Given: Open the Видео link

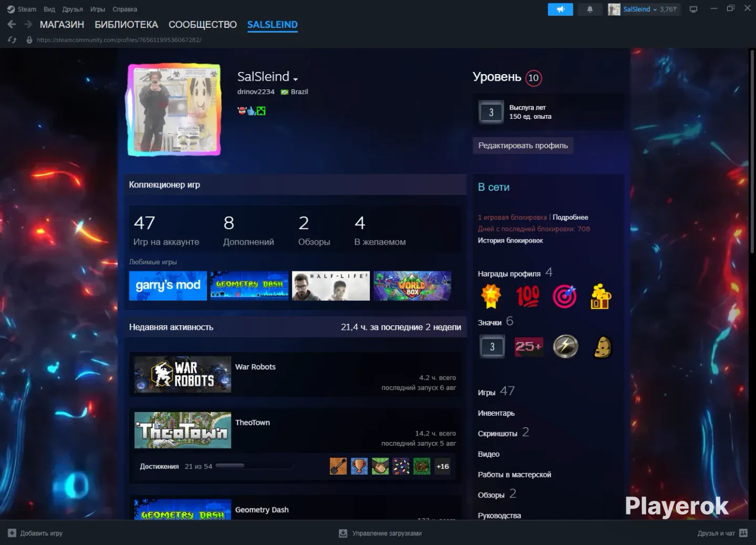Looking at the screenshot, I should point(489,454).
